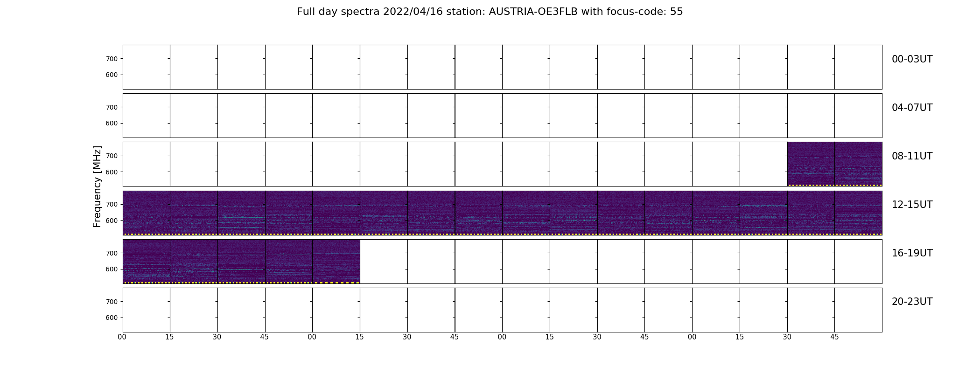980x373 pixels.
Task: Open the 13:45 spectrogram panel in 12-15UT row
Action: point(479,213)
